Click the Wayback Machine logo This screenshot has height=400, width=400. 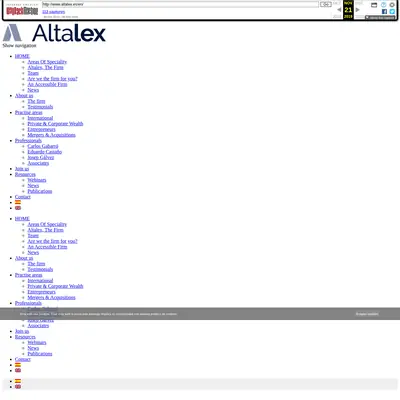(22, 10)
